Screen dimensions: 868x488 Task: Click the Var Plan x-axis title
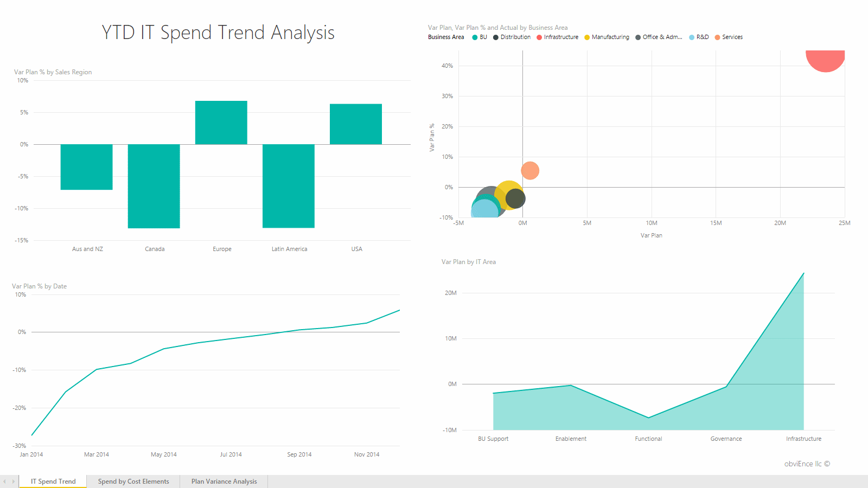click(x=651, y=236)
